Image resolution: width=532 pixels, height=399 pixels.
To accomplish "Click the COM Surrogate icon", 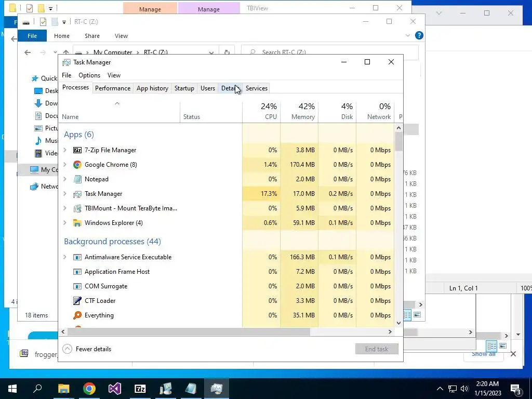I will coord(77,286).
